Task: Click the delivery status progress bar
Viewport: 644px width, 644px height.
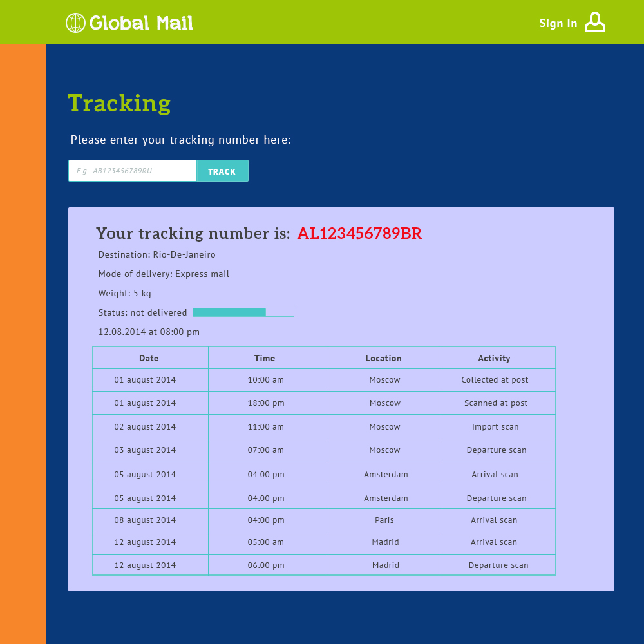Action: click(243, 312)
